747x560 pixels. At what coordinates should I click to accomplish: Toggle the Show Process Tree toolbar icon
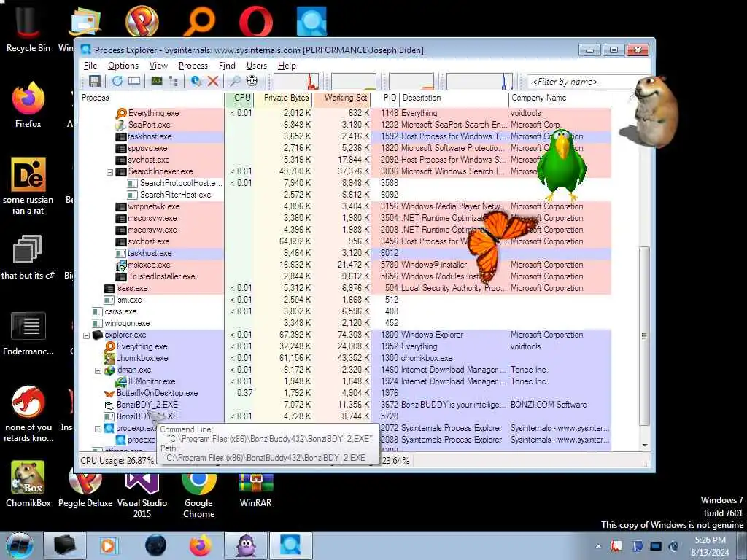coord(174,82)
